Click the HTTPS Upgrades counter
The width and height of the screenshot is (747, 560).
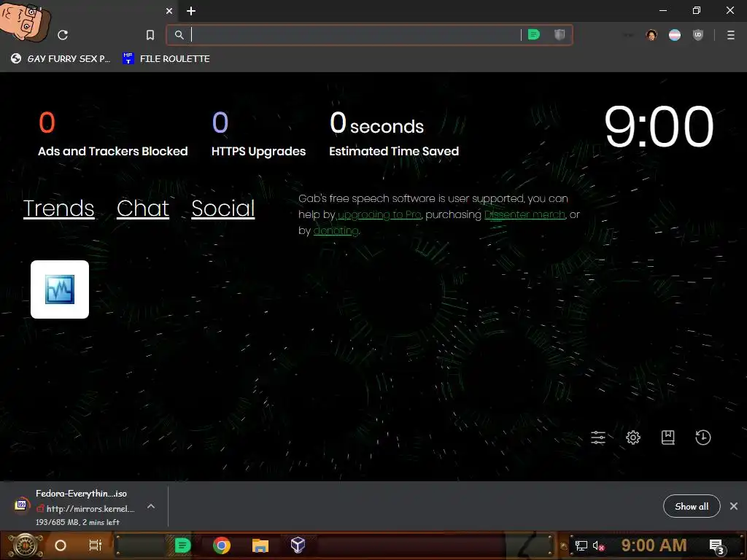[x=258, y=134]
